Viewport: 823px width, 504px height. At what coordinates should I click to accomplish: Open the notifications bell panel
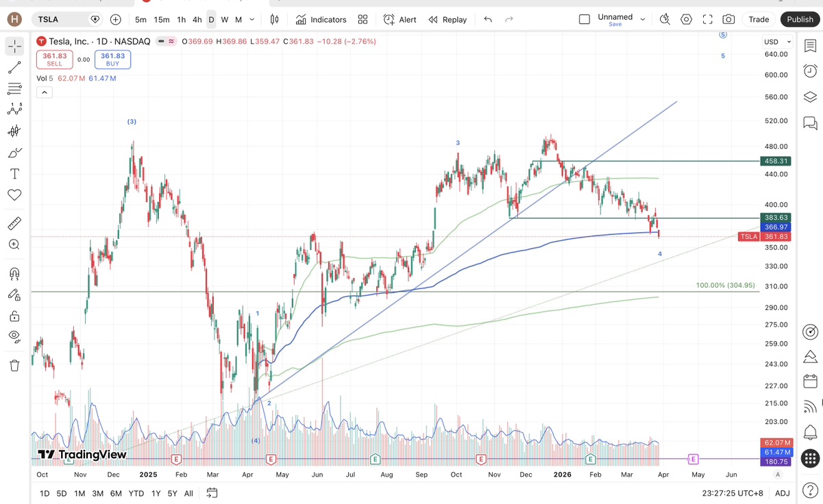coord(810,432)
